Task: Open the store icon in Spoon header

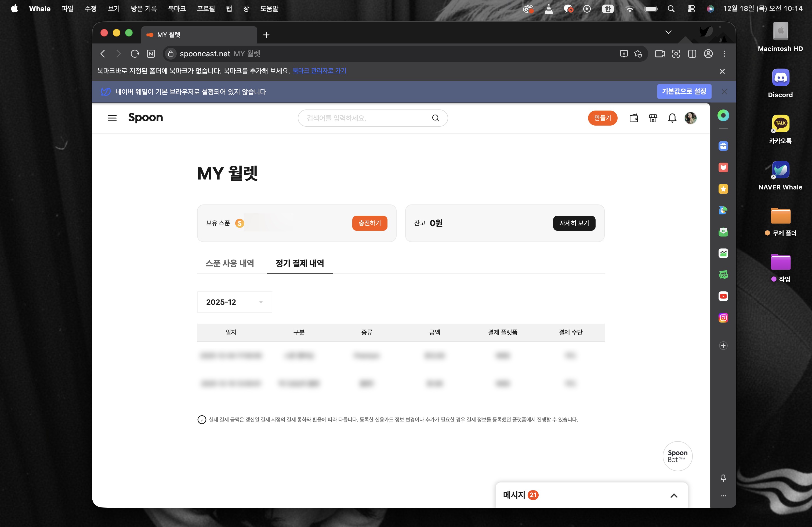Action: [x=653, y=118]
